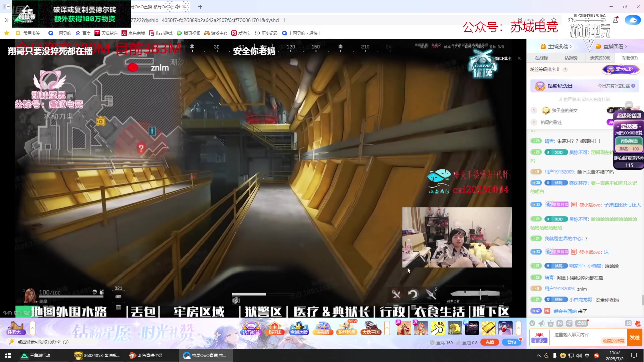The height and width of the screenshot is (362, 644).
Task: Click the microphone icon in system tray
Action: (x=555, y=356)
